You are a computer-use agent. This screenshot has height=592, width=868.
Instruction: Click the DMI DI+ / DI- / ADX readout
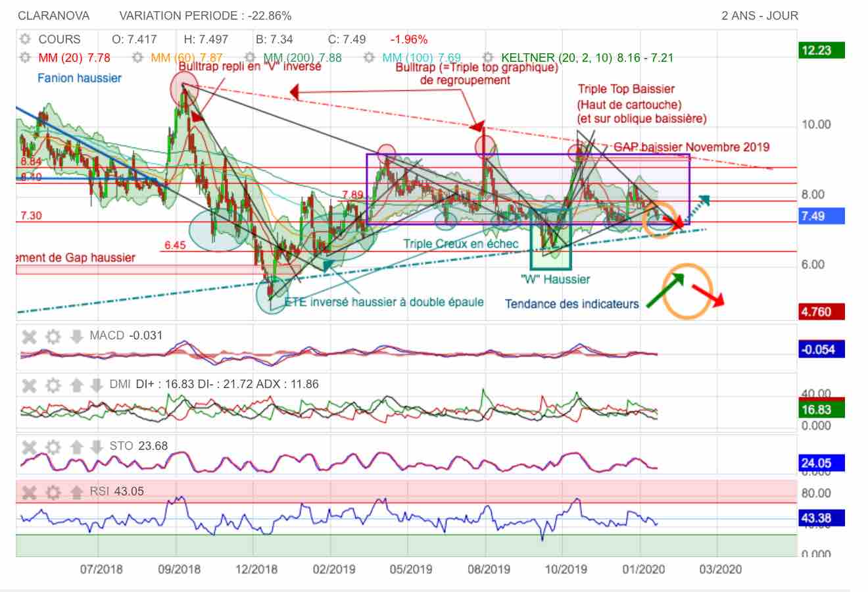tap(214, 383)
